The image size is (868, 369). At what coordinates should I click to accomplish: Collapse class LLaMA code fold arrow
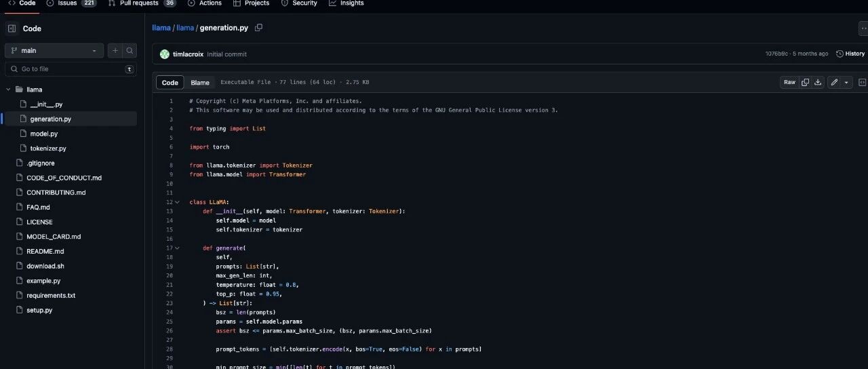click(178, 202)
